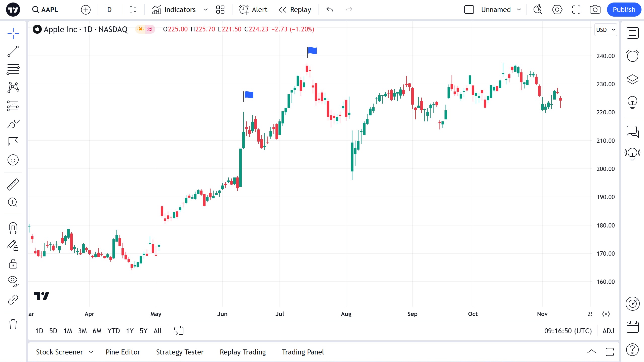This screenshot has width=644, height=362.
Task: Click the blue flag marker near July
Action: click(312, 51)
